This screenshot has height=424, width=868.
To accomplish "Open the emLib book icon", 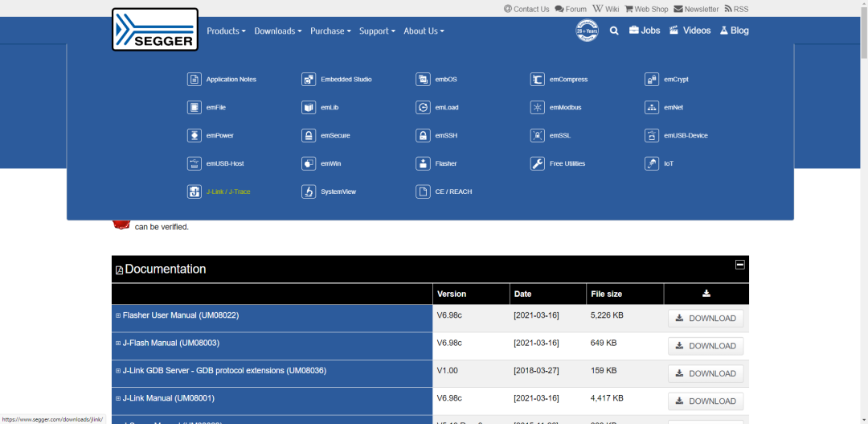I will (309, 108).
